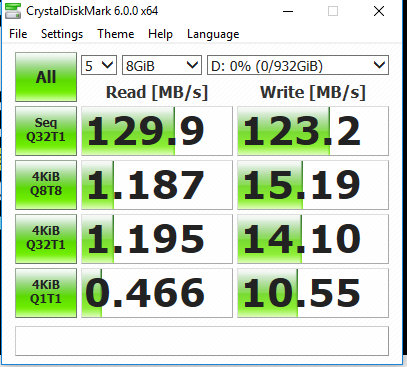The image size is (407, 367).
Task: Open the File menu
Action: 18,34
